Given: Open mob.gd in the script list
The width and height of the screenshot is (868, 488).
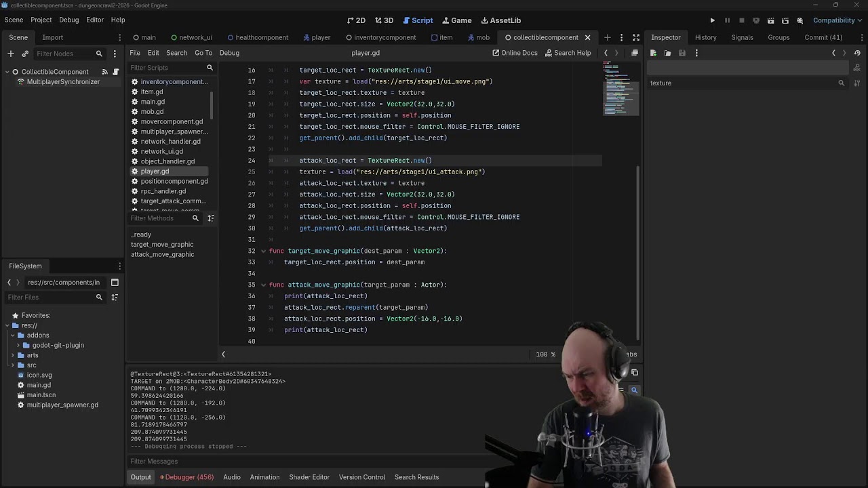Looking at the screenshot, I should pos(152,112).
